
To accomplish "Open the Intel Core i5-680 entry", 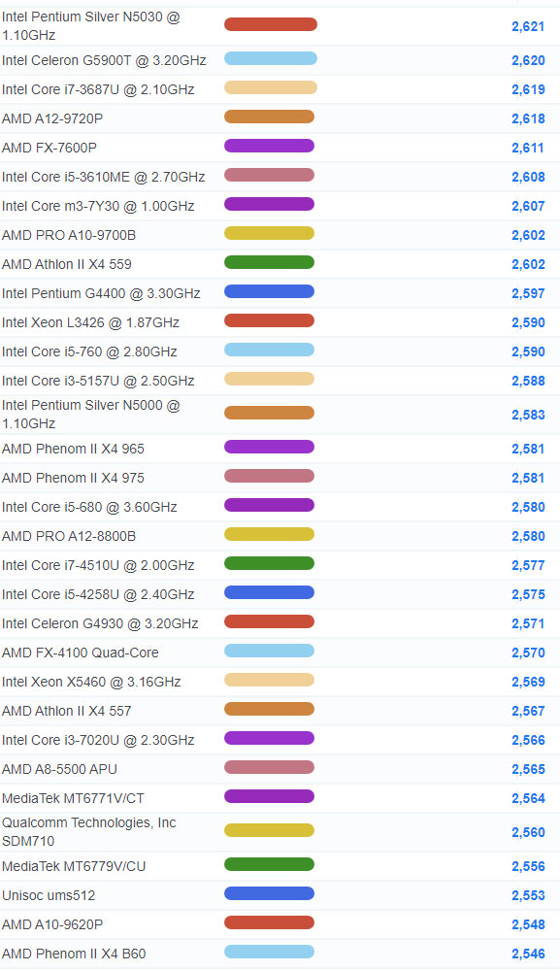I will tap(89, 507).
